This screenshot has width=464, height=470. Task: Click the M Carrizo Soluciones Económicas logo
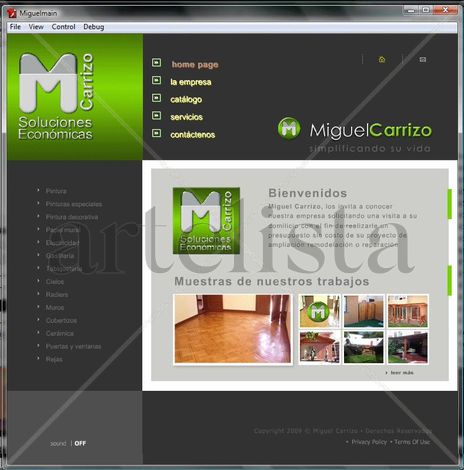click(56, 96)
